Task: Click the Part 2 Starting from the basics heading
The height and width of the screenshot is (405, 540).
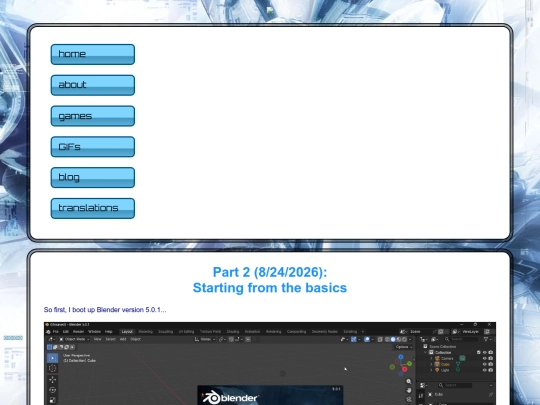Action: coord(270,280)
